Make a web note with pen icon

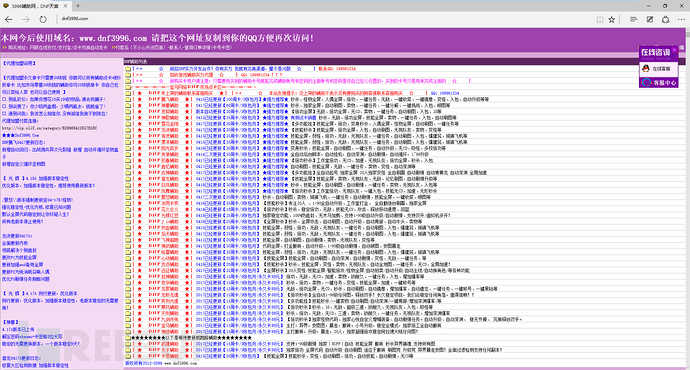click(650, 19)
